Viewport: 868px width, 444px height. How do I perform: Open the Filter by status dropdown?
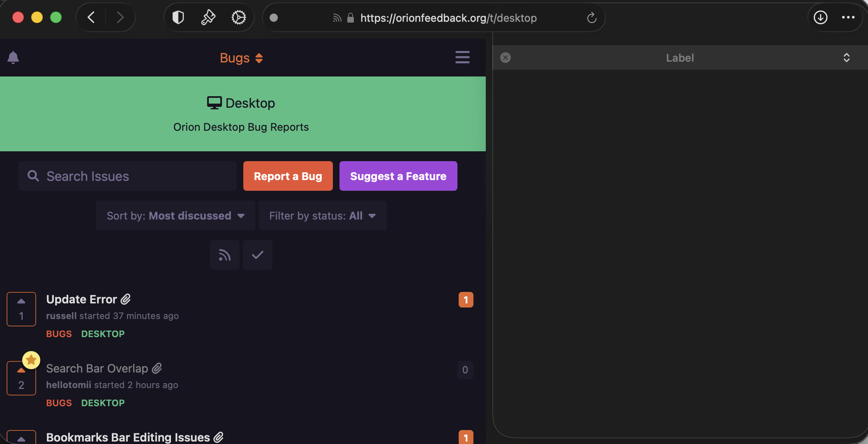coord(322,216)
